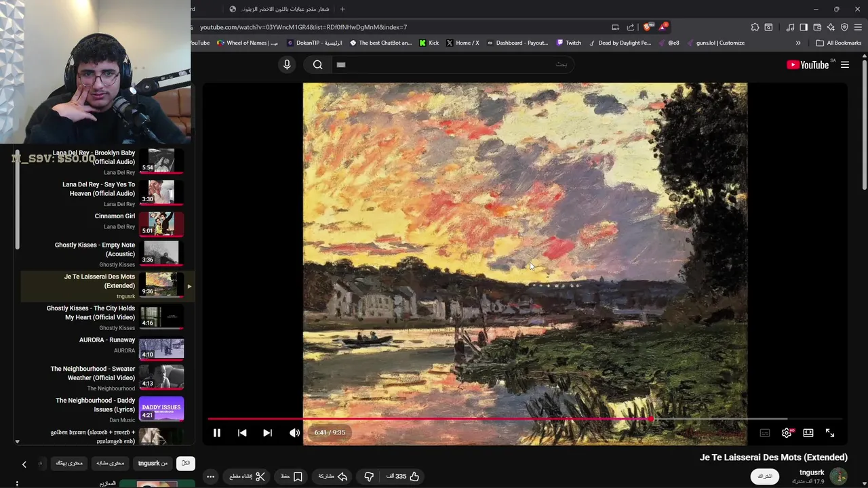Screen dimensions: 868x488
Task: Open the Kick bookmark
Action: pos(429,43)
